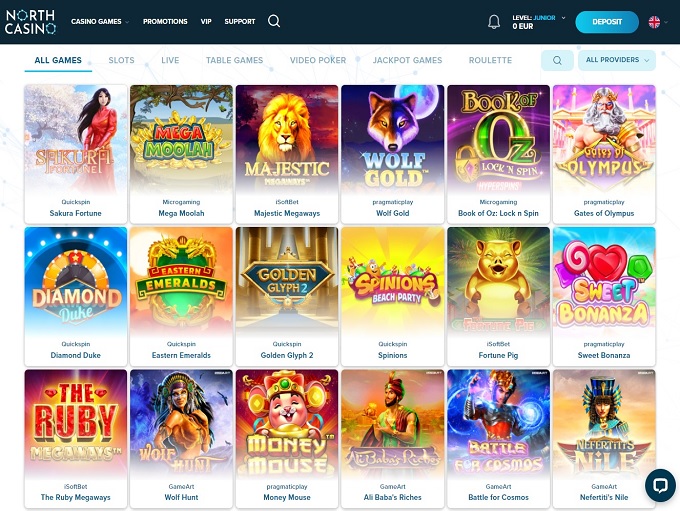This screenshot has height=511, width=680.
Task: Click the Deposit button
Action: pyautogui.click(x=607, y=22)
